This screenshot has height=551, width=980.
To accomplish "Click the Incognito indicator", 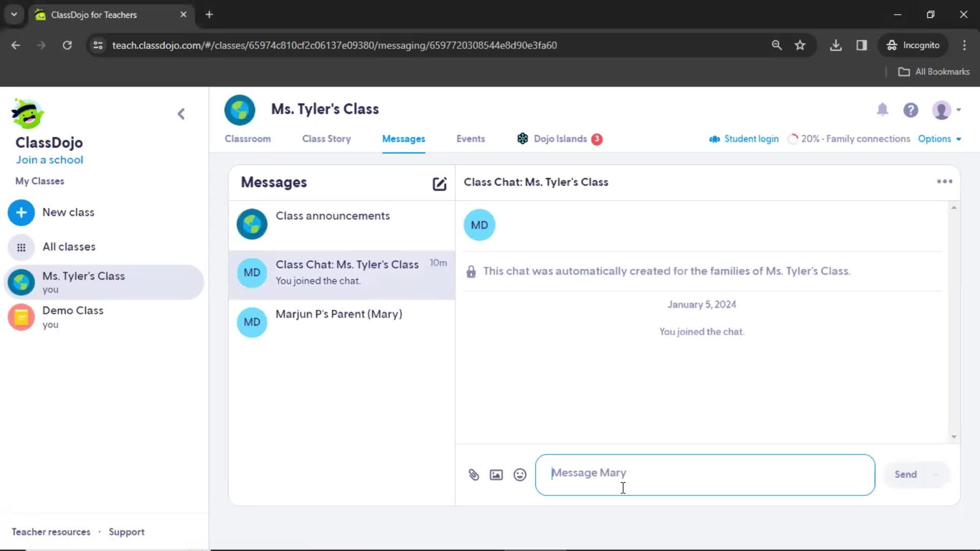I will point(913,45).
